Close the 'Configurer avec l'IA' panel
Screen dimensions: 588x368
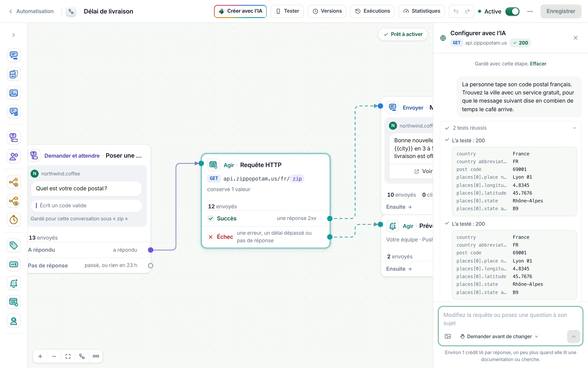click(x=575, y=38)
